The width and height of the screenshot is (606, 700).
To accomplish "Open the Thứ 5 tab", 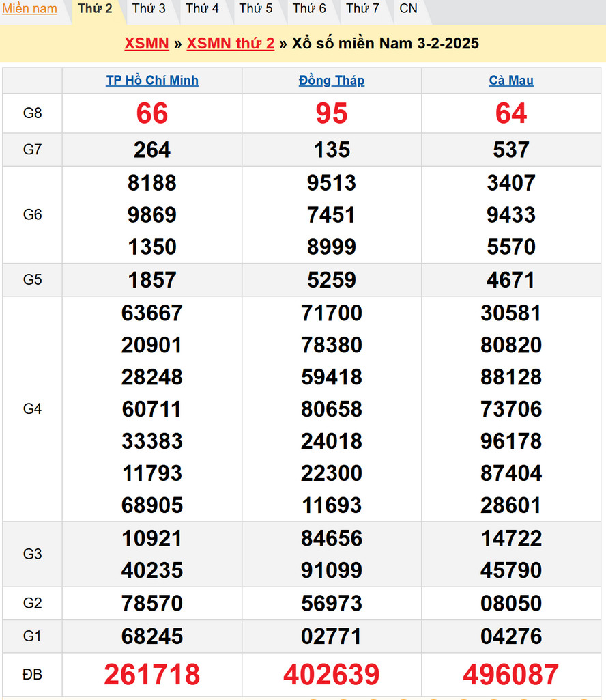I will (256, 9).
